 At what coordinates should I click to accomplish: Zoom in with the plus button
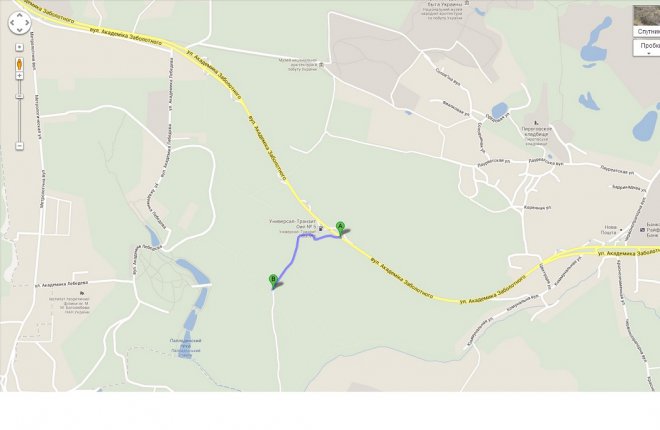(19, 75)
